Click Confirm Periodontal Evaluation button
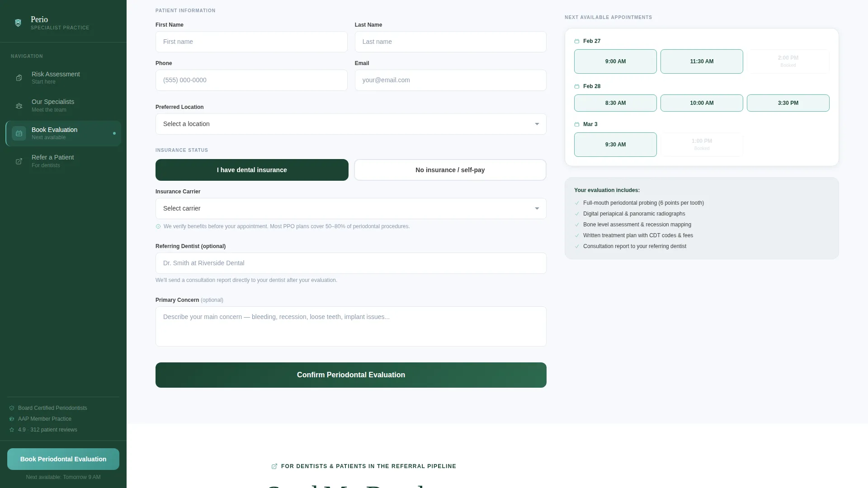Image resolution: width=868 pixels, height=488 pixels. (x=351, y=375)
